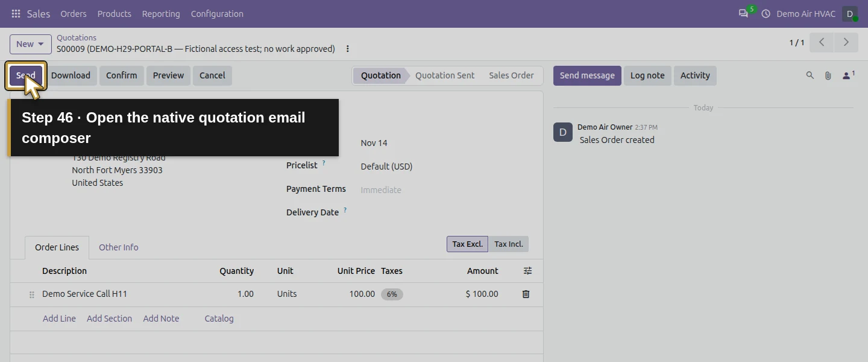Image resolution: width=868 pixels, height=362 pixels.
Task: Click the Units cell
Action: 287,294
